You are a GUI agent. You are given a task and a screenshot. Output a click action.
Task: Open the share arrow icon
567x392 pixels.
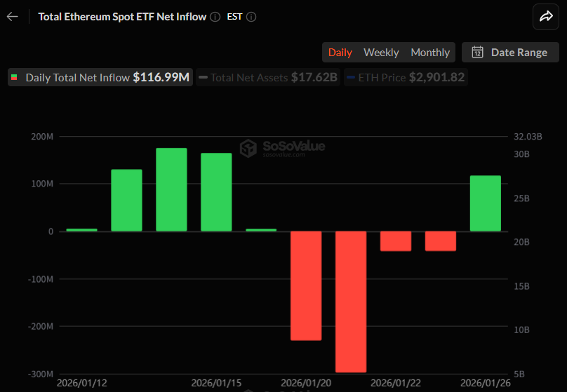coord(545,18)
